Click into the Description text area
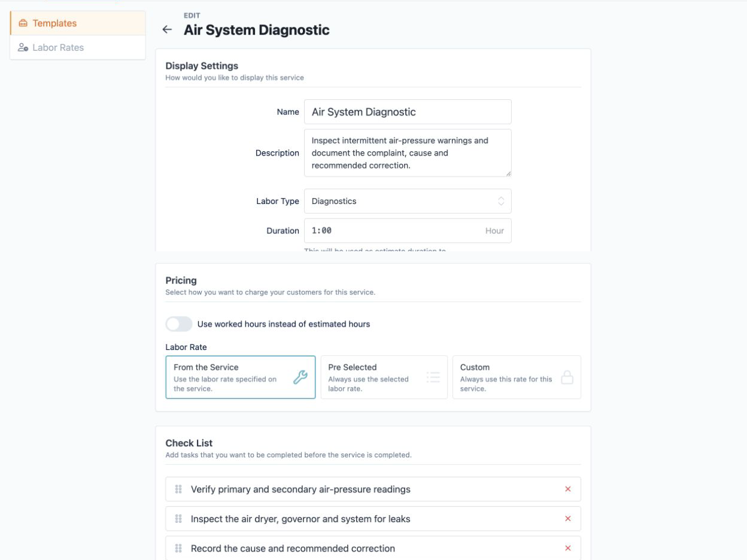Image resolution: width=747 pixels, height=560 pixels. pyautogui.click(x=408, y=153)
